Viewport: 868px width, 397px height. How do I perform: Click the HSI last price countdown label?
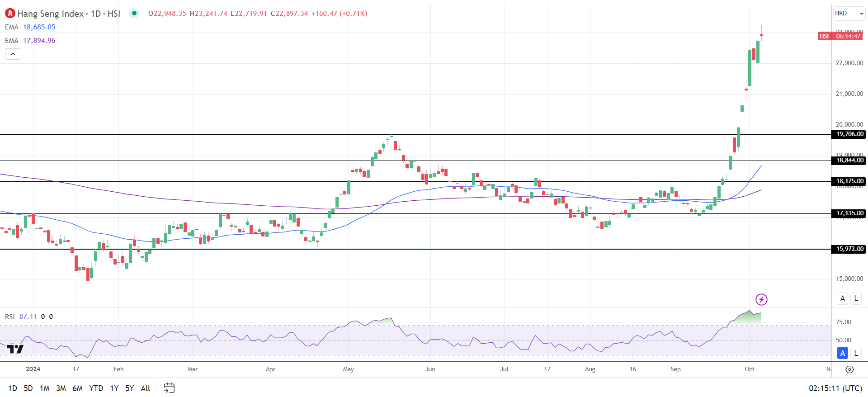point(840,36)
